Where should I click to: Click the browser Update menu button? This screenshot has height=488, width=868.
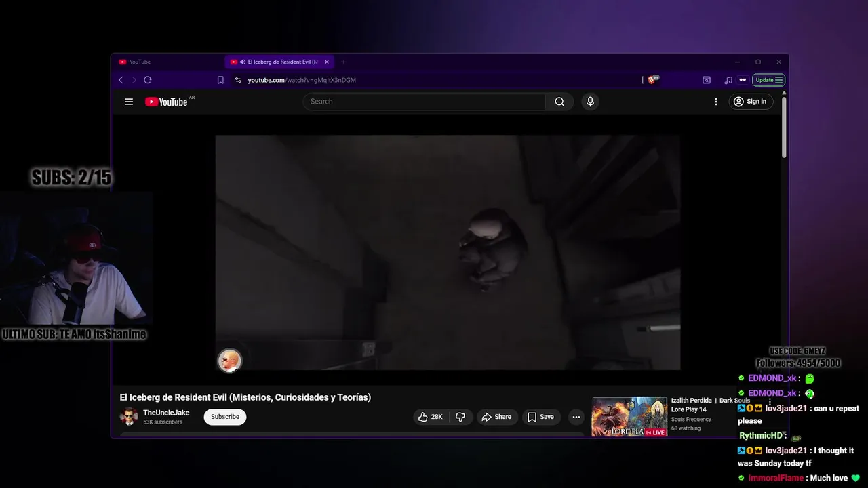(769, 80)
